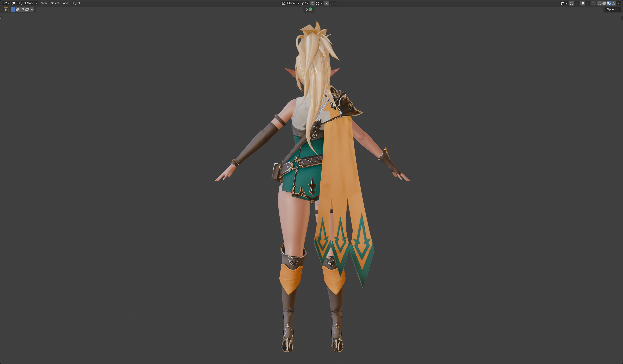Choose the Set New Selection mode
Viewport: 623px width, 364px height.
pyautogui.click(x=13, y=10)
